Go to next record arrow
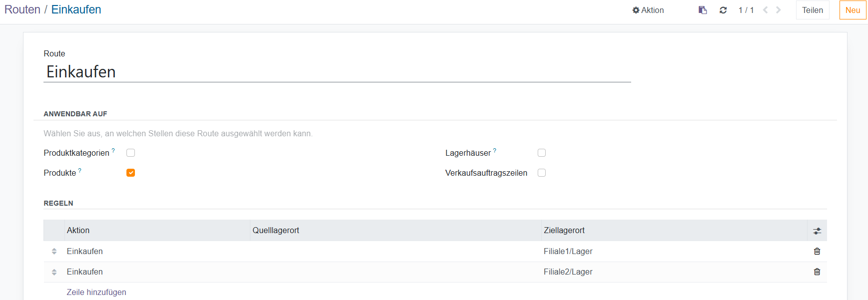The image size is (868, 300). 778,10
